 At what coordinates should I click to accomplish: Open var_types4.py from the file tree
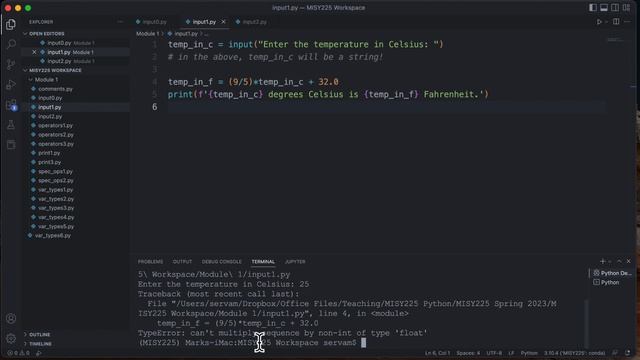56,217
